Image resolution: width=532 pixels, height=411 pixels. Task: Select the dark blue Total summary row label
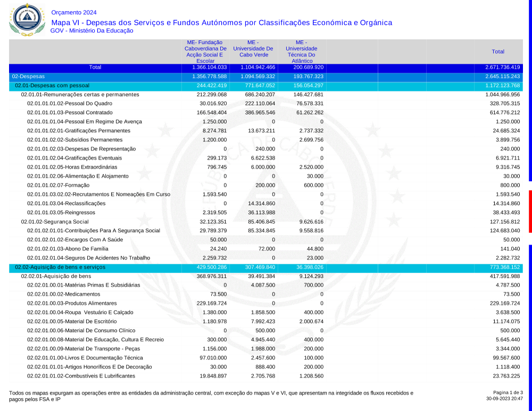click(95, 68)
